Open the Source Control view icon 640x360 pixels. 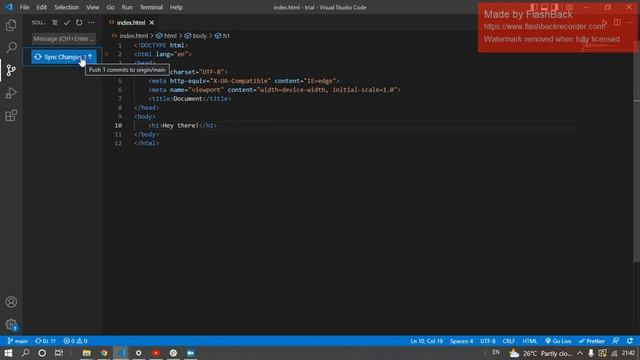tap(11, 70)
